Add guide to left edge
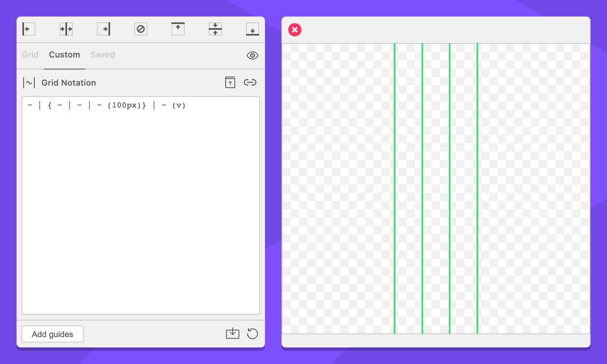607x364 pixels. 29,29
